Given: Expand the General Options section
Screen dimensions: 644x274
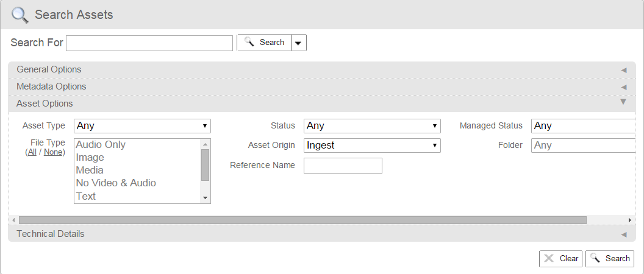Looking at the screenshot, I should [49, 69].
